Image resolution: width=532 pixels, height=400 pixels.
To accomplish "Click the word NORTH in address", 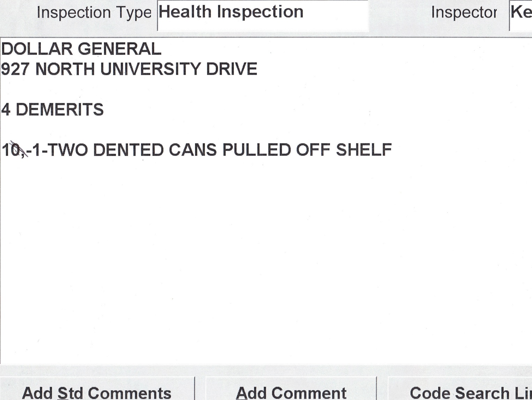I will pyautogui.click(x=65, y=69).
